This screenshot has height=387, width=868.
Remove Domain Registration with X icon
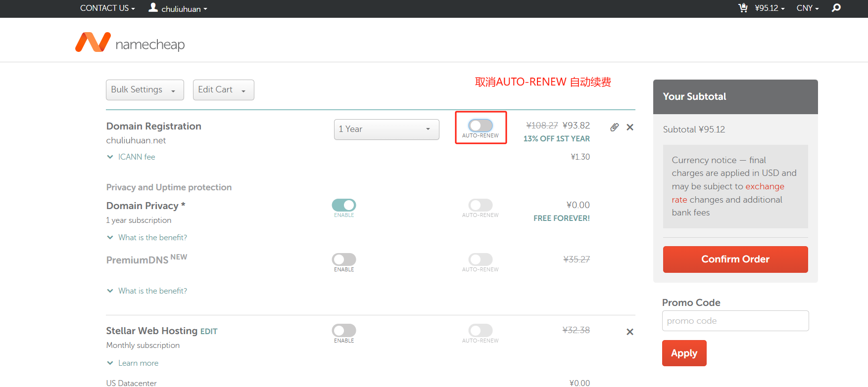pos(630,127)
